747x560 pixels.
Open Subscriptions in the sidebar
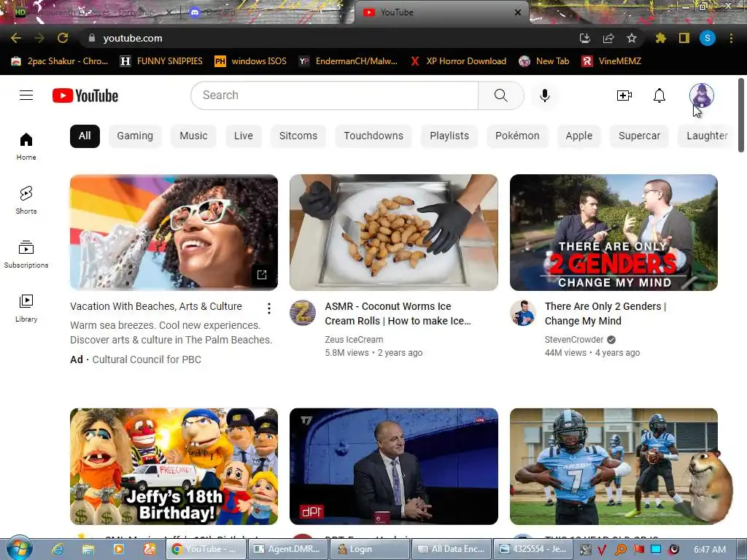(26, 254)
